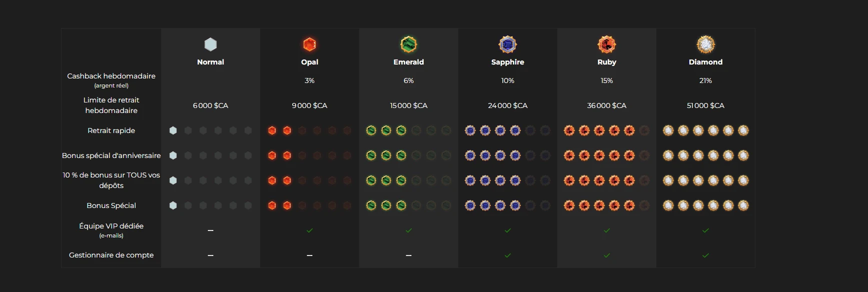Image resolution: width=868 pixels, height=292 pixels.
Task: Click first Opal gem in Retrait rapide row
Action: 272,130
